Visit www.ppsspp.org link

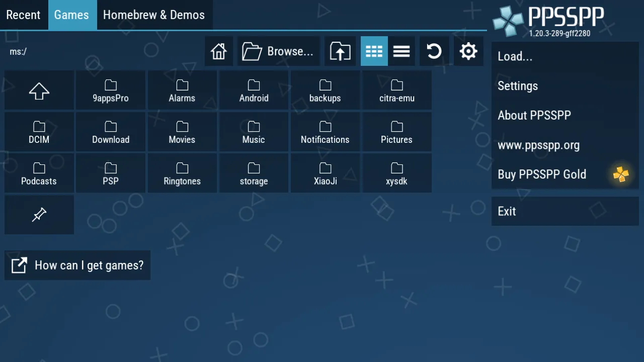click(565, 145)
